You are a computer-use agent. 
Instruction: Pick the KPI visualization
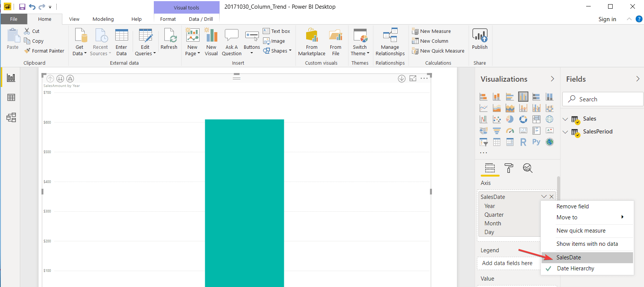click(550, 131)
